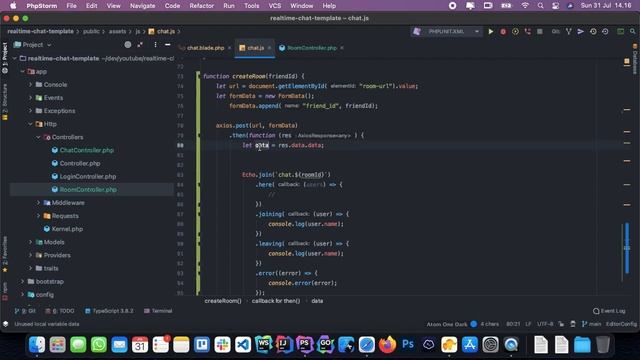Show Git history with the clock icon
640x360 pixels.
(593, 31)
